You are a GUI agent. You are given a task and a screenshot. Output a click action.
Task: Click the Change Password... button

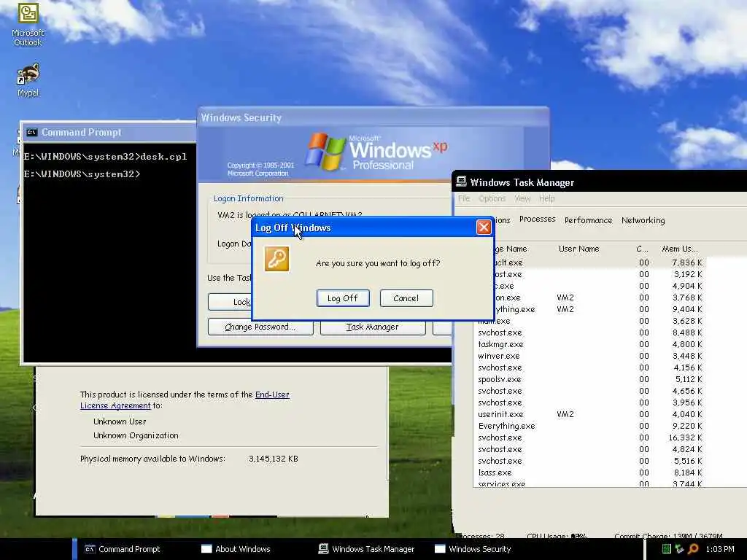(260, 327)
